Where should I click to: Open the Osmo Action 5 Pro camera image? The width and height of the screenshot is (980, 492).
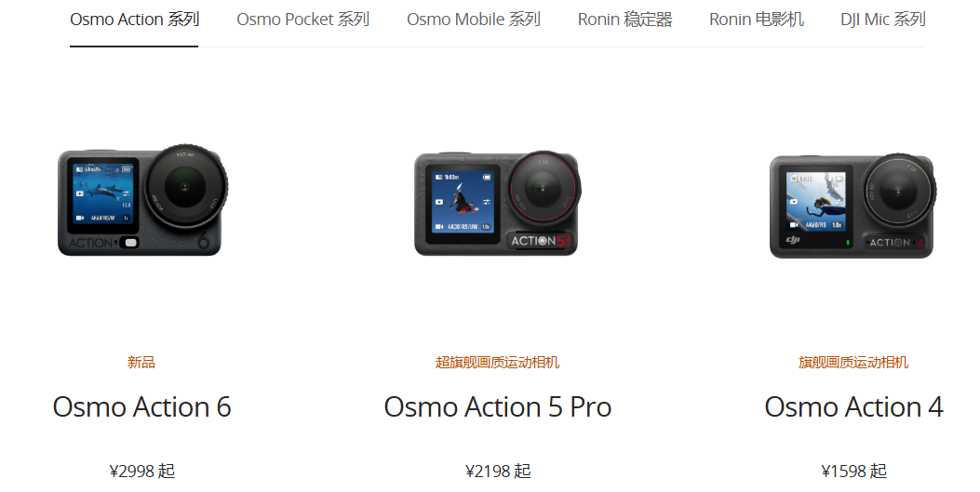click(498, 203)
